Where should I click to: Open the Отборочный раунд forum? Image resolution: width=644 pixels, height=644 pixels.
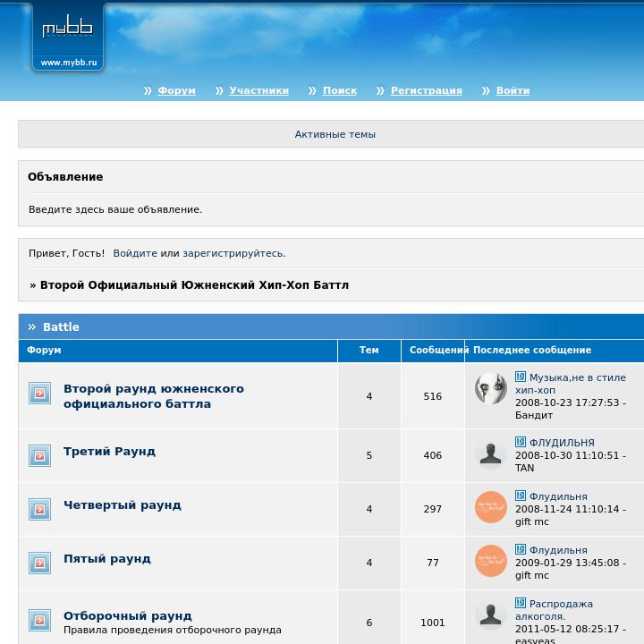coord(127,615)
